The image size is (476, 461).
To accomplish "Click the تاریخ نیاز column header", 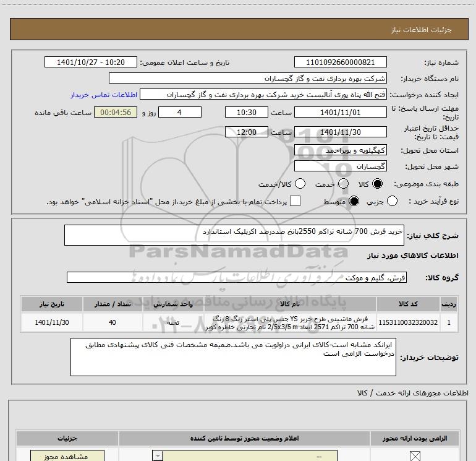I will pyautogui.click(x=51, y=304).
